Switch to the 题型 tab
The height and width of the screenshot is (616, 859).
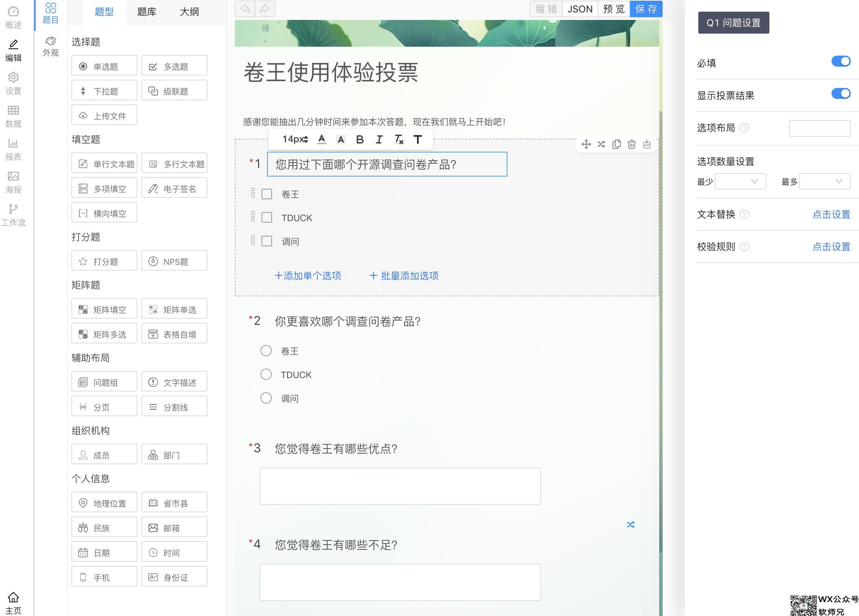(104, 12)
